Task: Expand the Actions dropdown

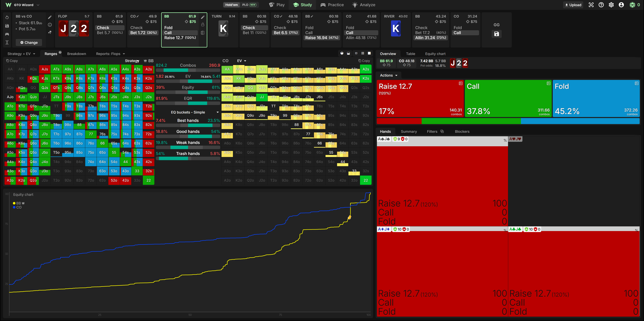Action: pos(388,75)
